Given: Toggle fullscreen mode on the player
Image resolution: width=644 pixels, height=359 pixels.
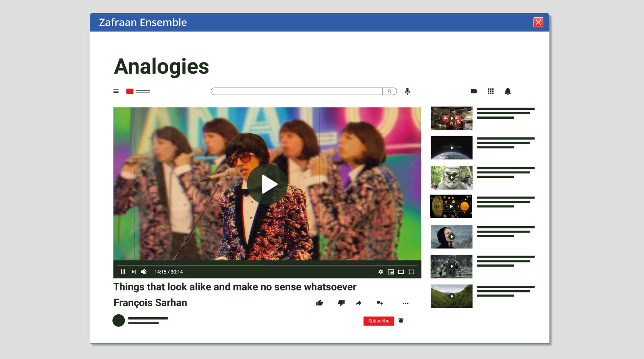Looking at the screenshot, I should (411, 272).
